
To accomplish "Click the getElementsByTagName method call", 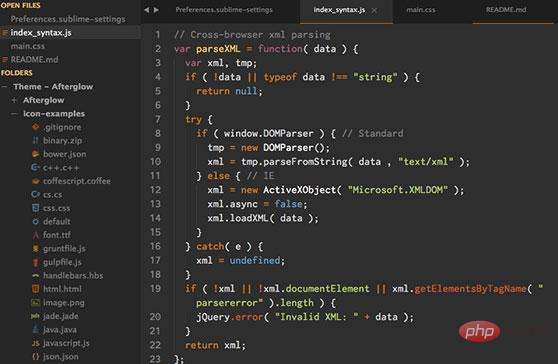I will (x=470, y=289).
